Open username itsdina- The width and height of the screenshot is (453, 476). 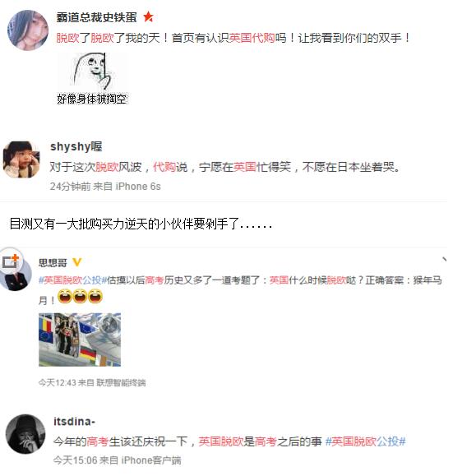tap(74, 422)
